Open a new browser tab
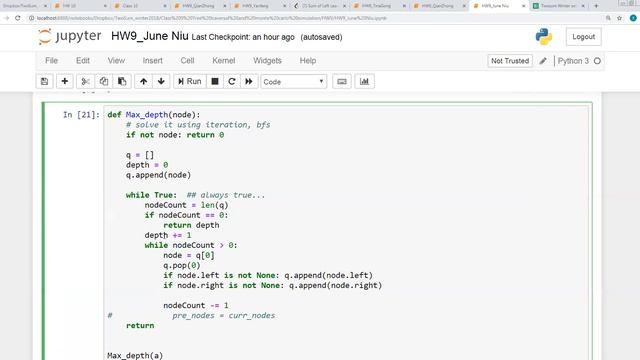The height and width of the screenshot is (360, 640). 596,6
